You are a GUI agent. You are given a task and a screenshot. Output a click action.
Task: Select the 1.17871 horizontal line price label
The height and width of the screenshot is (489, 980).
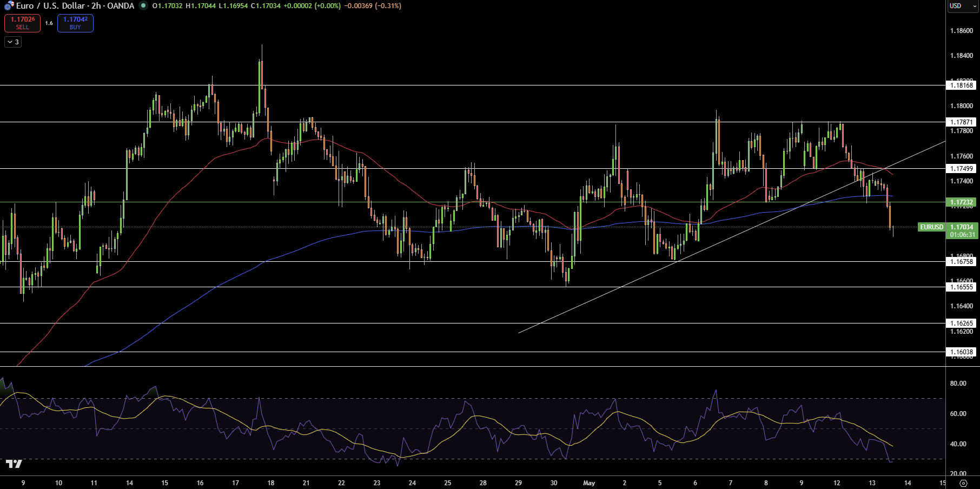click(962, 122)
